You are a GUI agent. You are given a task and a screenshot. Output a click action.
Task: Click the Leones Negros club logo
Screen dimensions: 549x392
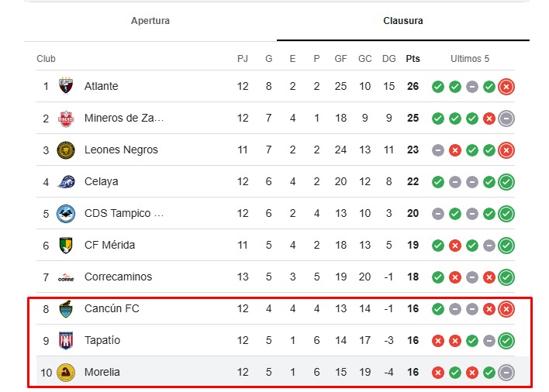[66, 150]
